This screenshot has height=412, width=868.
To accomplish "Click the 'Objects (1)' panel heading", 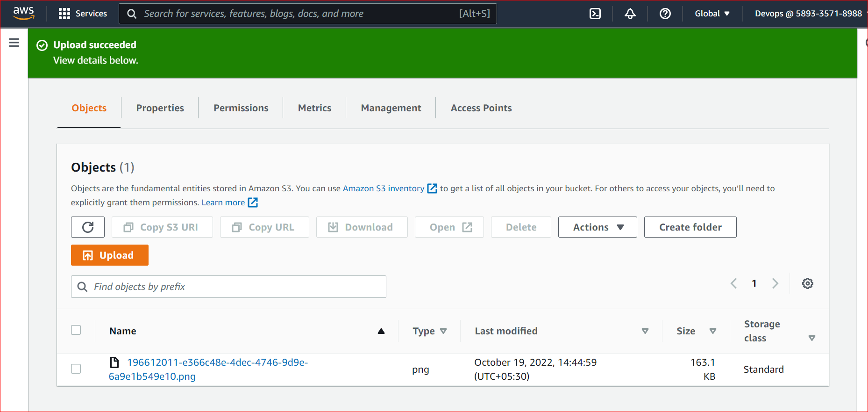I will (x=103, y=167).
